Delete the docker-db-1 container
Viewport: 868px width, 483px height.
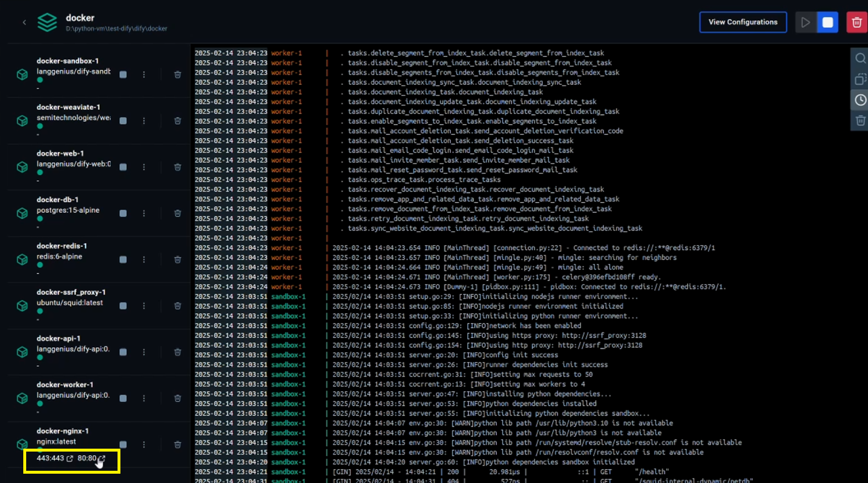[x=177, y=213]
